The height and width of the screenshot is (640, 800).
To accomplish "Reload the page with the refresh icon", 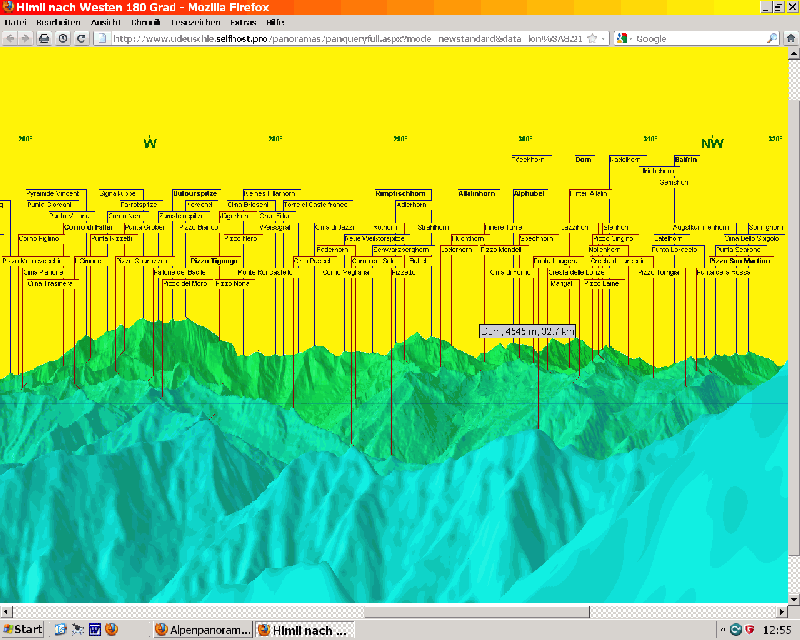I will 81,38.
